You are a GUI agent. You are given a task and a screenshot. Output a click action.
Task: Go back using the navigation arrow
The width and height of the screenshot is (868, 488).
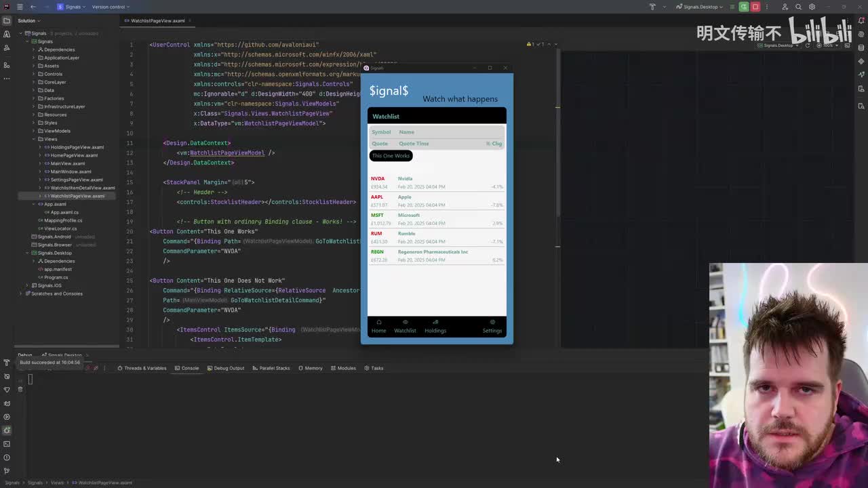pyautogui.click(x=33, y=7)
